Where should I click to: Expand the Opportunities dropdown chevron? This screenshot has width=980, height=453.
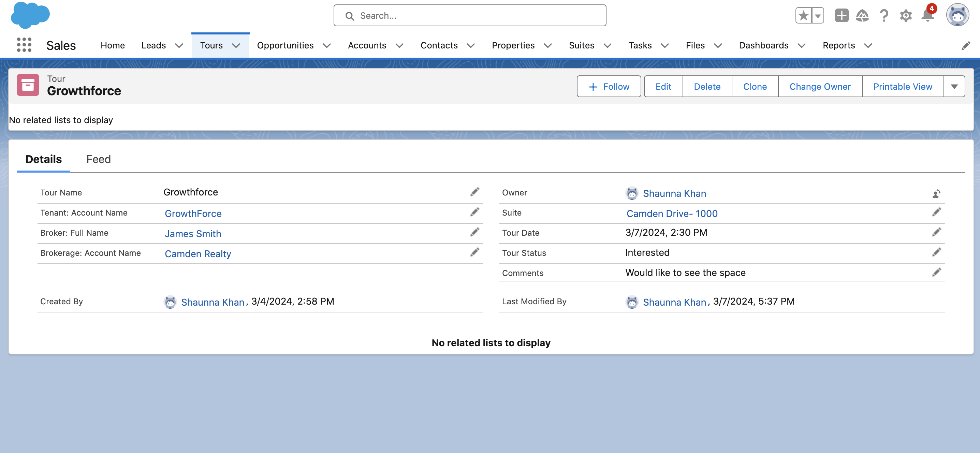pyautogui.click(x=326, y=46)
